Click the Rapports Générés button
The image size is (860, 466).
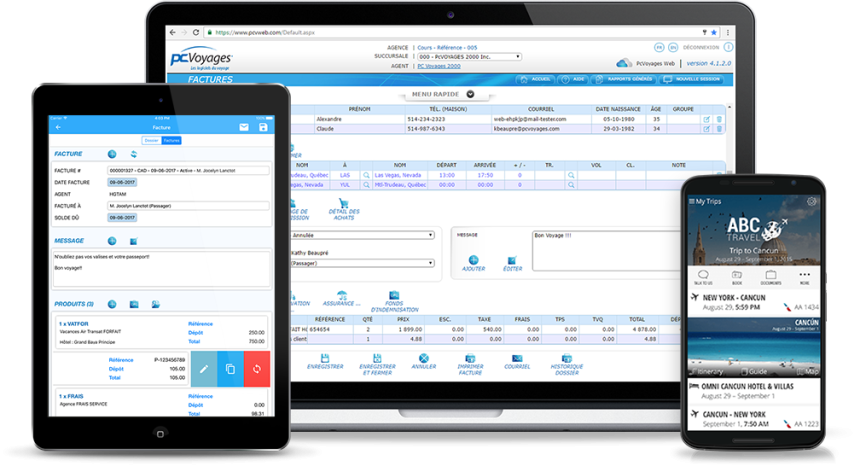tap(630, 79)
